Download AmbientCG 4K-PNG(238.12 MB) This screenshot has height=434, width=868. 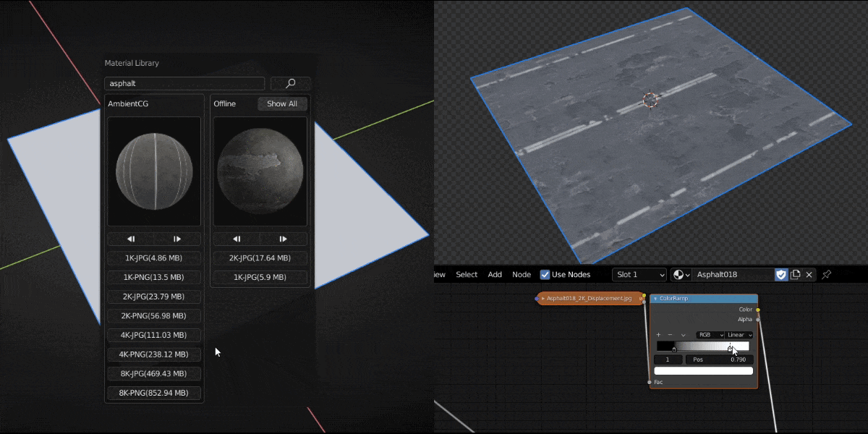coord(154,354)
